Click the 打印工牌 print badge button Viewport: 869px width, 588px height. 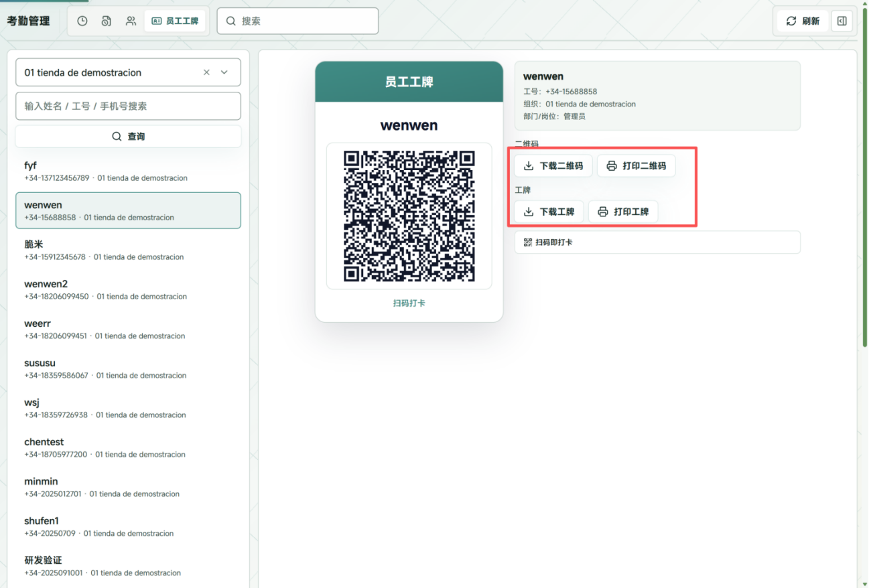tap(623, 212)
